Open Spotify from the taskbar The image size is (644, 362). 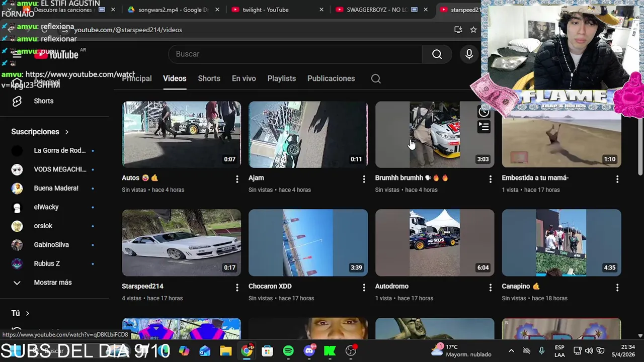[288, 351]
